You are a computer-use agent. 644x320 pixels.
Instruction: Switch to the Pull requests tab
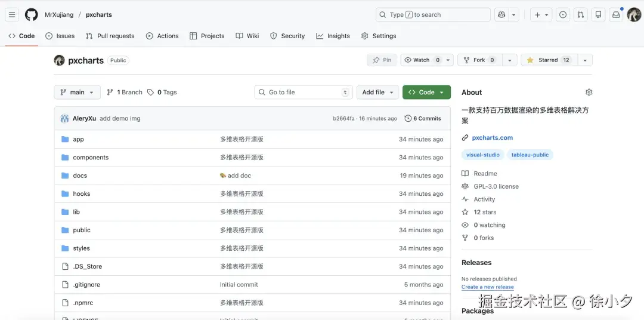pyautogui.click(x=110, y=36)
